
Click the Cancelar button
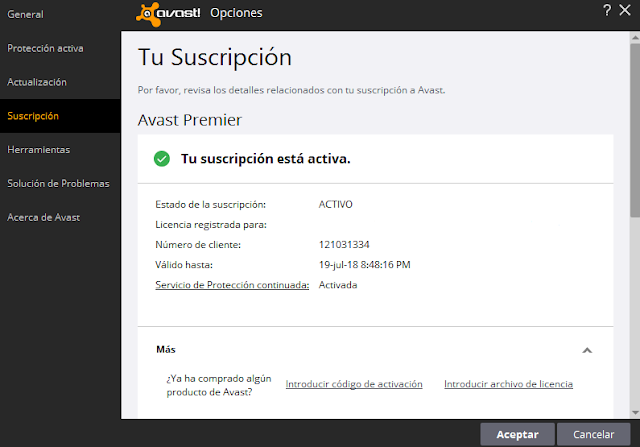click(593, 434)
